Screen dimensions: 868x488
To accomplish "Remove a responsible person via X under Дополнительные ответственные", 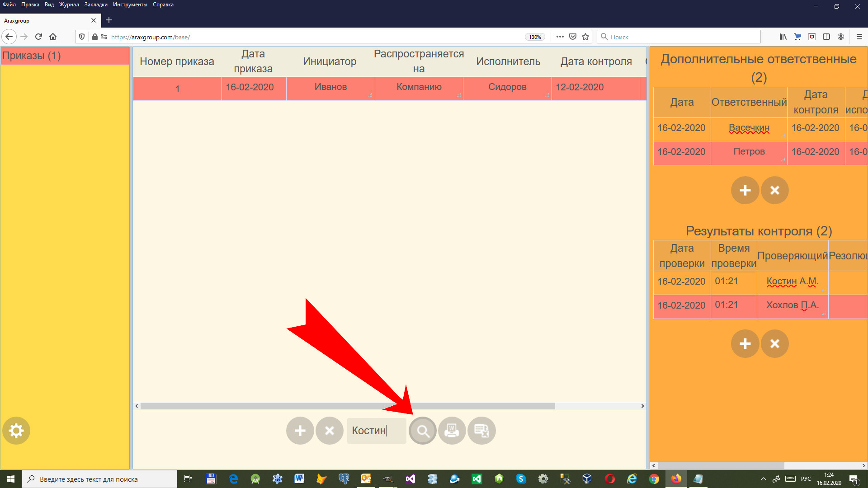I will pyautogui.click(x=774, y=190).
